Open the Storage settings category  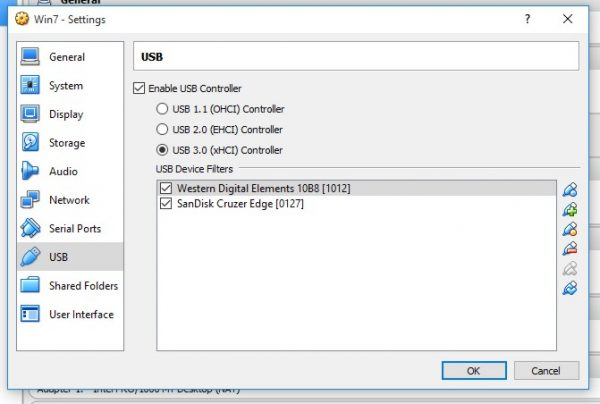(x=70, y=143)
